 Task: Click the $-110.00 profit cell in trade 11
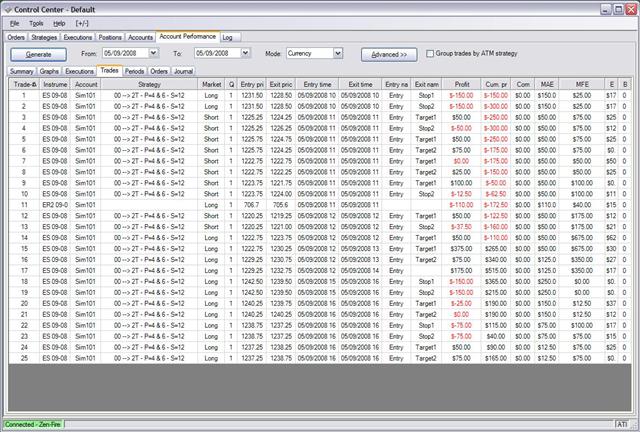462,205
